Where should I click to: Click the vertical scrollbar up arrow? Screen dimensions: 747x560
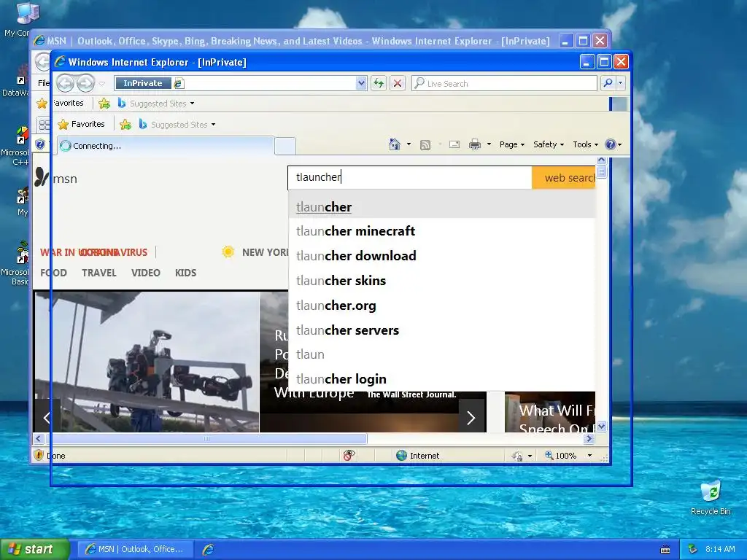click(602, 160)
